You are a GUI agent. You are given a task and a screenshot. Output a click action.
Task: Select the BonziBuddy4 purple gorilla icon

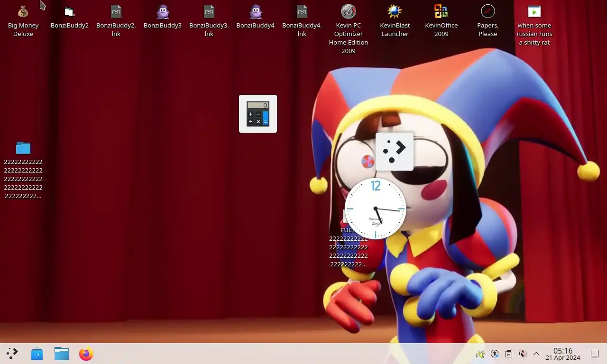(256, 11)
